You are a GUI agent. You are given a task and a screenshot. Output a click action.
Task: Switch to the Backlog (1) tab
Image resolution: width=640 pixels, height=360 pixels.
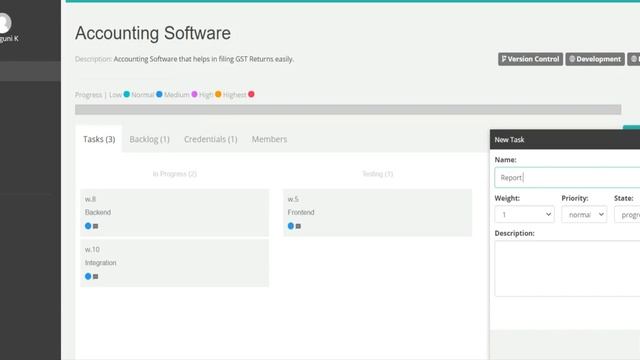tap(149, 139)
